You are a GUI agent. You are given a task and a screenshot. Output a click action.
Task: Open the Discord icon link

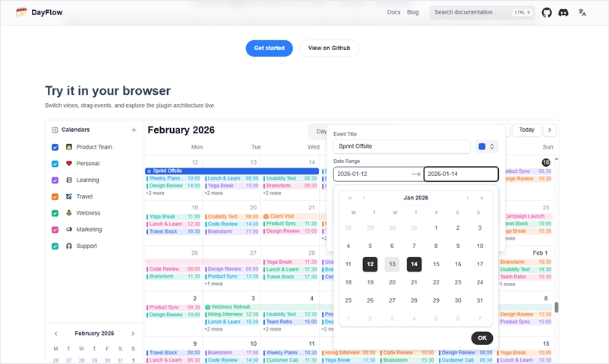click(x=563, y=12)
